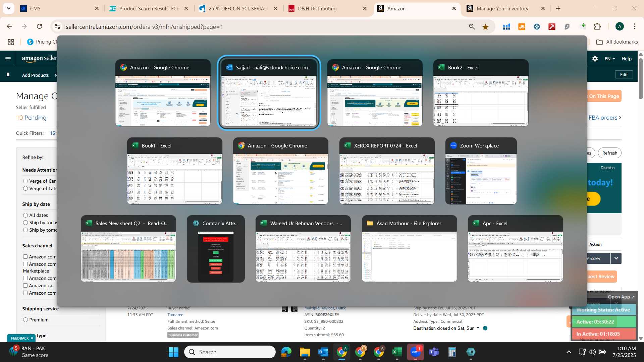Select Verge of Late radio option
The width and height of the screenshot is (644, 362).
point(25,188)
